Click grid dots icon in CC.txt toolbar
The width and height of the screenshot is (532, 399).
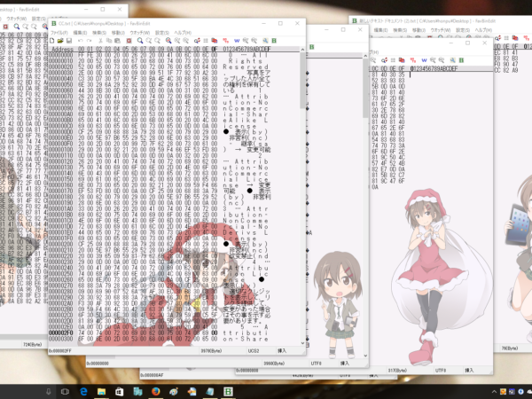tap(206, 41)
